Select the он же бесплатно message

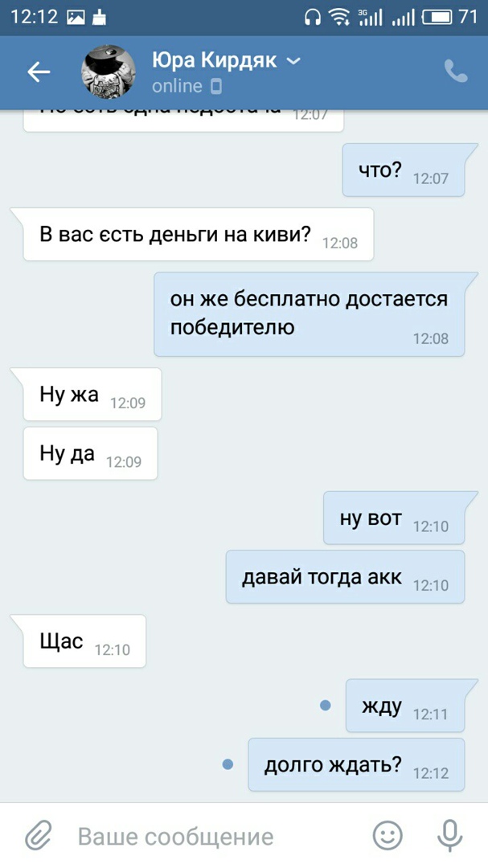(309, 314)
